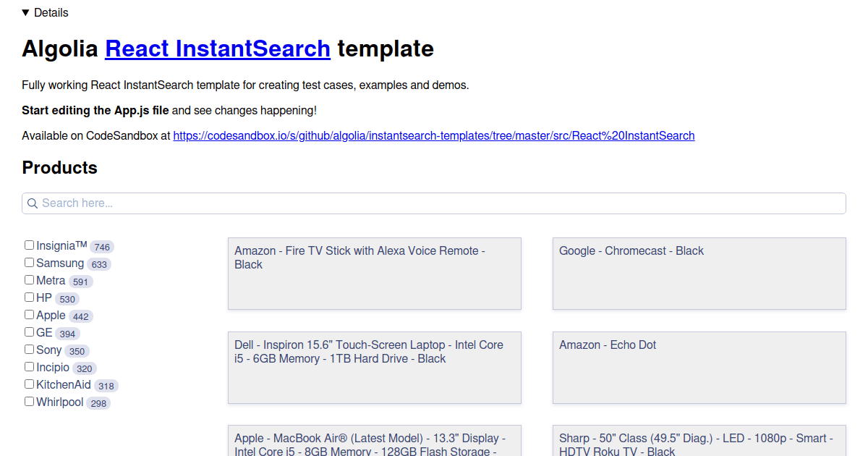Focus the "Search here..." input field

pyautogui.click(x=434, y=203)
